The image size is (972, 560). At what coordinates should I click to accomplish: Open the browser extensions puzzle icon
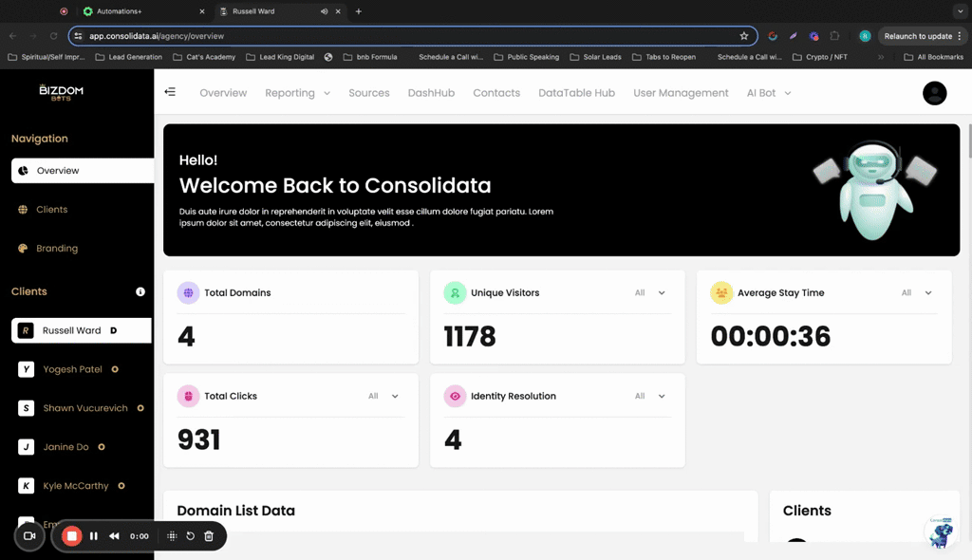tap(835, 36)
